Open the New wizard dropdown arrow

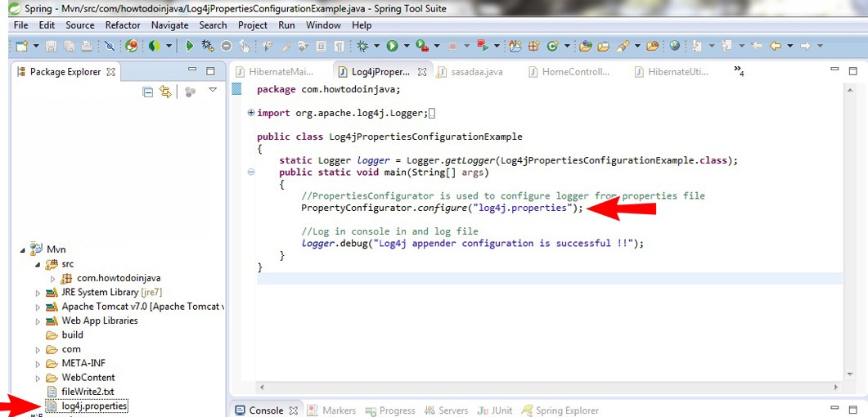[36, 46]
